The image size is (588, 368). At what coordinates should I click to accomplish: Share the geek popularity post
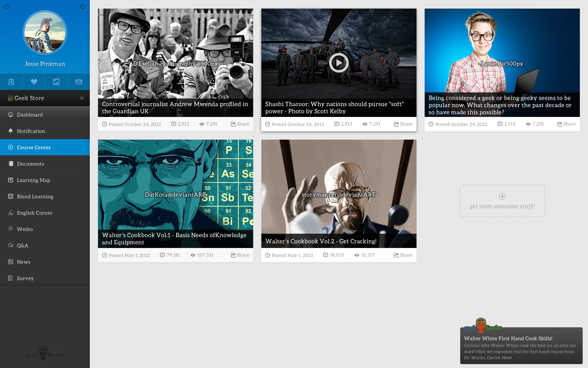tap(566, 124)
